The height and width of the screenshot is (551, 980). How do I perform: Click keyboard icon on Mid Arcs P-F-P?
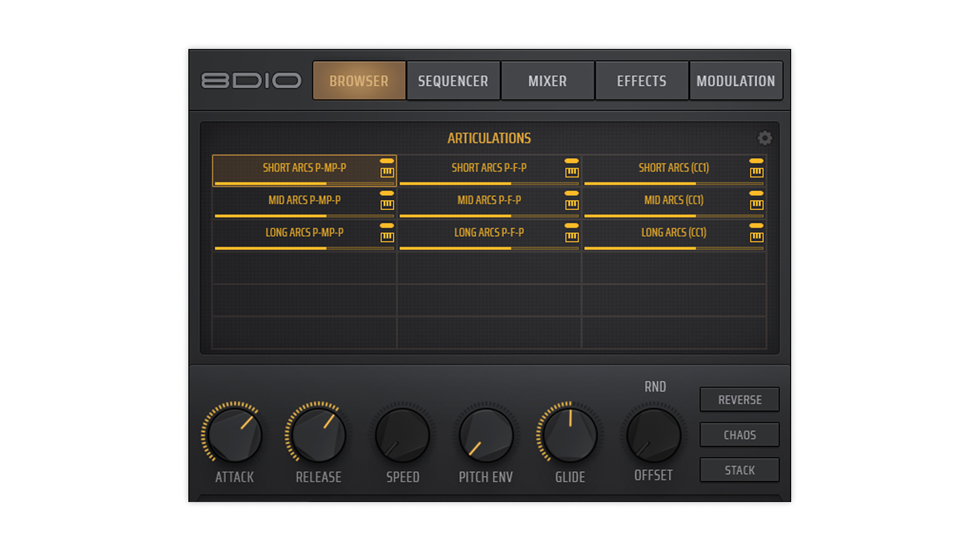coord(572,205)
